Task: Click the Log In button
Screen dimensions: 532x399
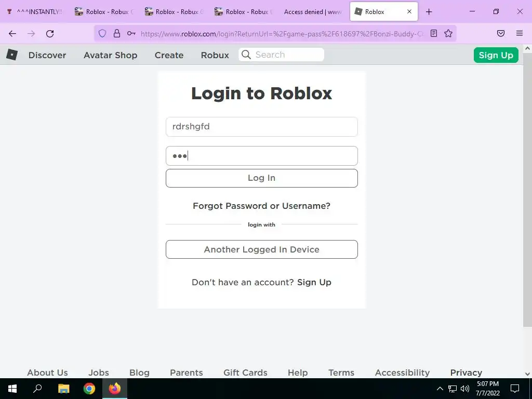Action: click(x=262, y=178)
